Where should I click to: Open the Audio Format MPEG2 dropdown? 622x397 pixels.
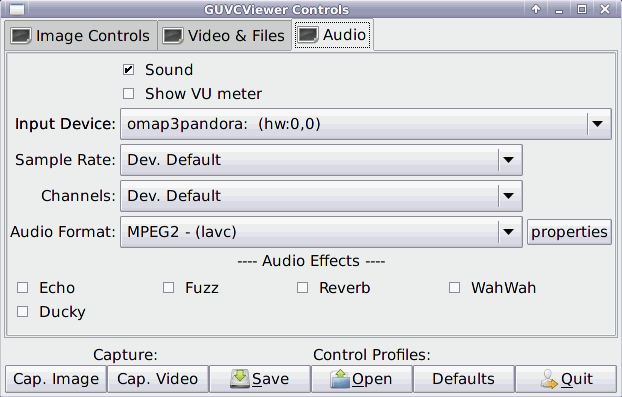pyautogui.click(x=321, y=232)
